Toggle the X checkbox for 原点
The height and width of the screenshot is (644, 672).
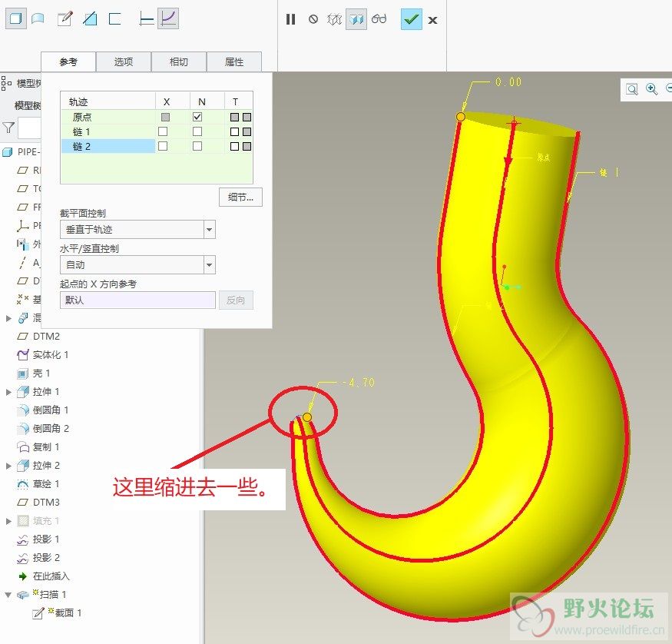pyautogui.click(x=165, y=117)
